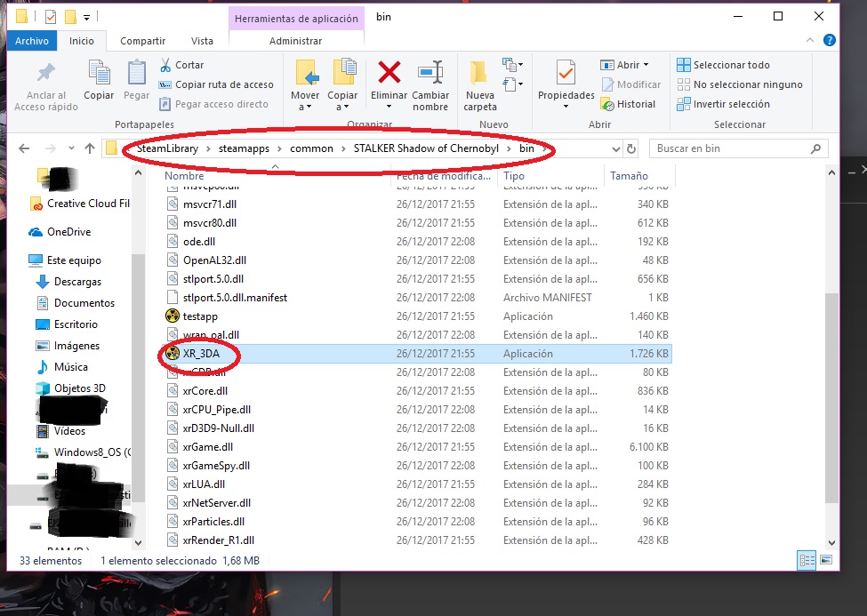Switch to the Compartir ribbon tab
The height and width of the screenshot is (616, 867).
(x=142, y=41)
